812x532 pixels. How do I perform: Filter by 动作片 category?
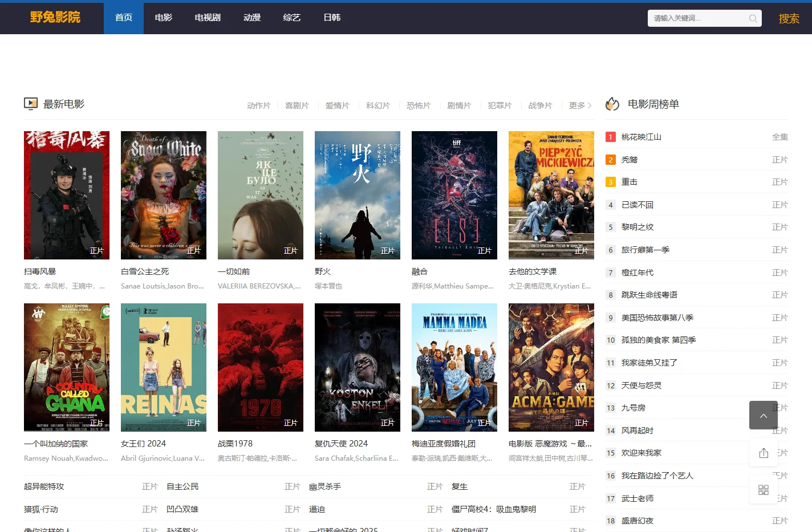pos(258,105)
